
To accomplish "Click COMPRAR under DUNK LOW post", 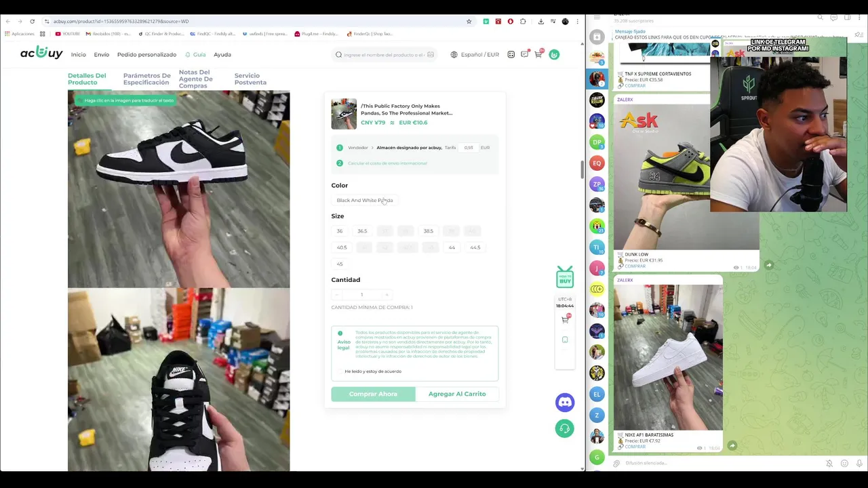I will click(x=635, y=266).
